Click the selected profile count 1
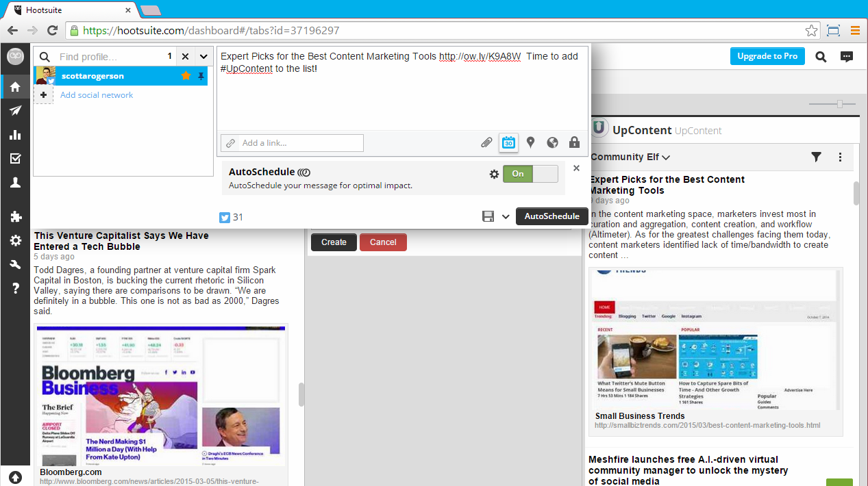The height and width of the screenshot is (486, 868). click(x=169, y=56)
